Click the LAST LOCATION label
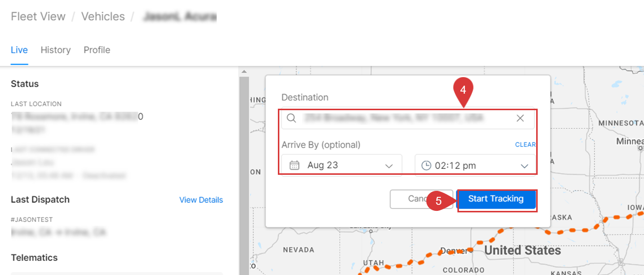 [36, 104]
